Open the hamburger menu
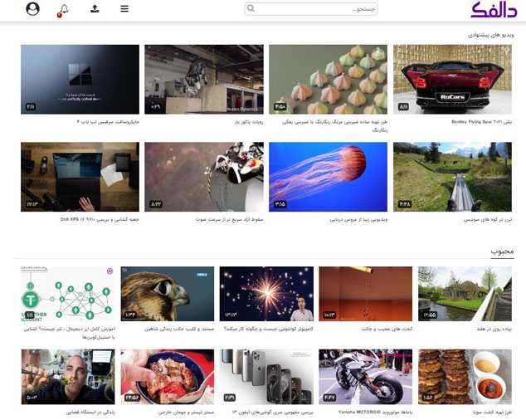The width and height of the screenshot is (526, 420). [124, 9]
